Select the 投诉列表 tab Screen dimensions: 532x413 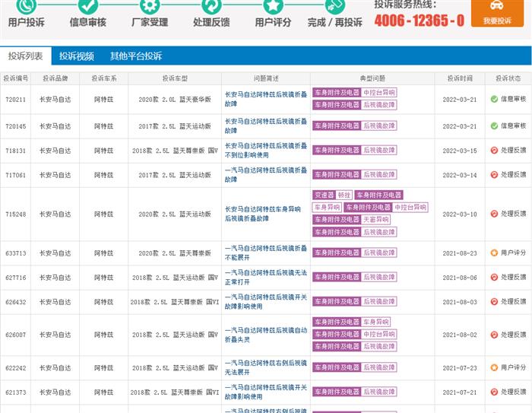pos(26,56)
